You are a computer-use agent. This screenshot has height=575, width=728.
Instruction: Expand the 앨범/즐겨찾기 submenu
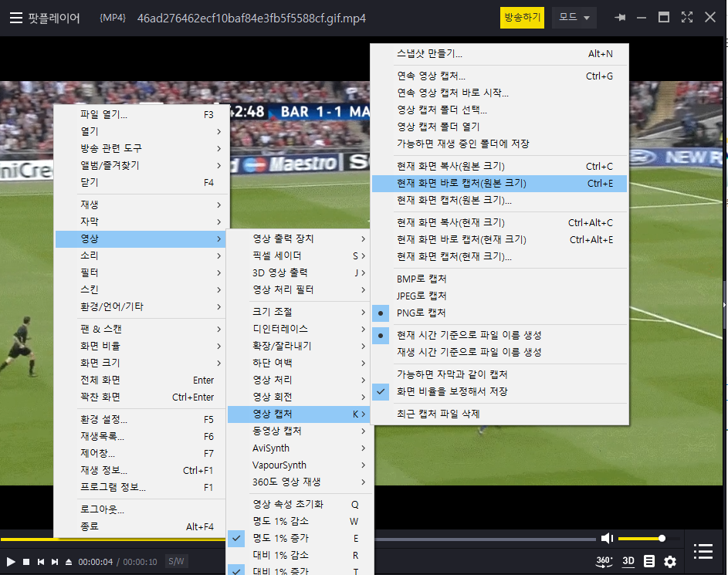pyautogui.click(x=141, y=166)
